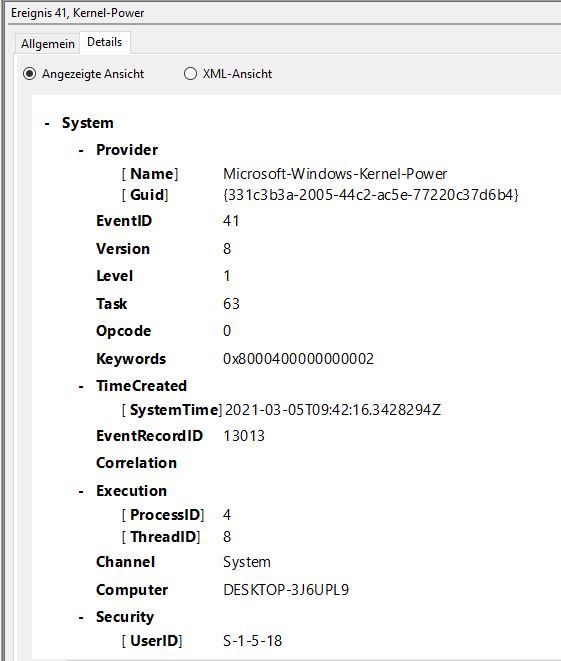This screenshot has width=561, height=661.
Task: Click the computer name DESKTOP-3J6UPL9
Action: pyautogui.click(x=286, y=590)
